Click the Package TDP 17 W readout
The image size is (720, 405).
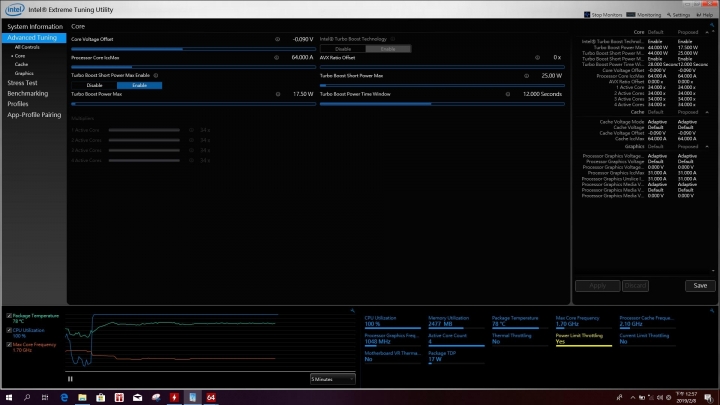456,357
